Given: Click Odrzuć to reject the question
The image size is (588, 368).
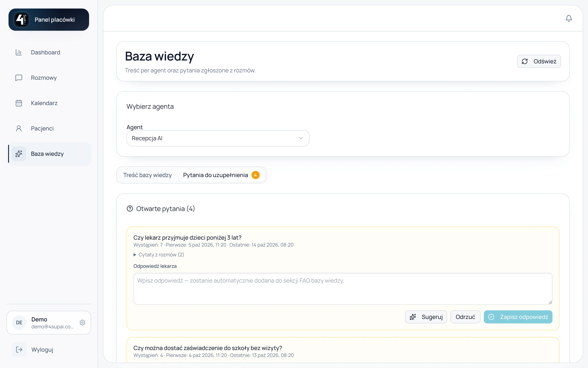Looking at the screenshot, I should [465, 317].
